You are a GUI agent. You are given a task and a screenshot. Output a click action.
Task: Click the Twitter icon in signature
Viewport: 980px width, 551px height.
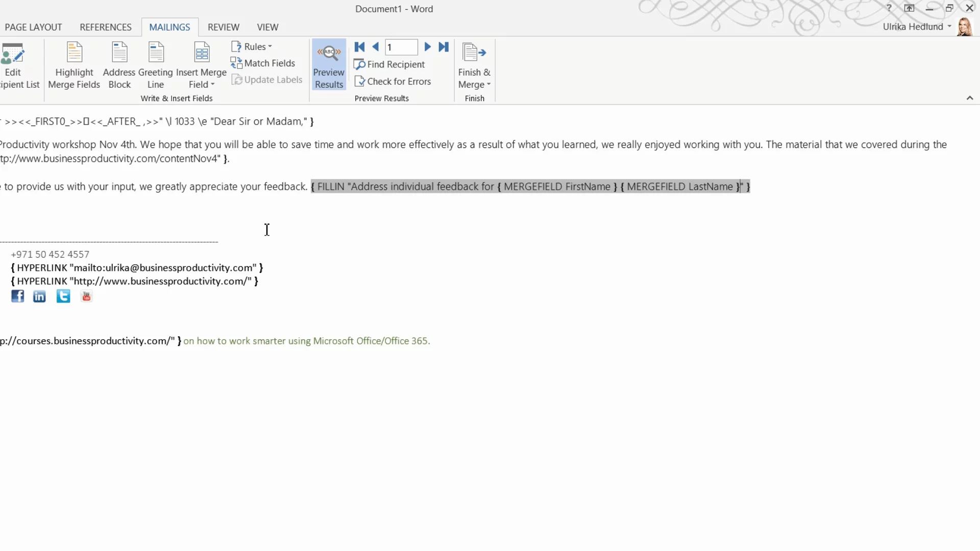[x=63, y=296]
